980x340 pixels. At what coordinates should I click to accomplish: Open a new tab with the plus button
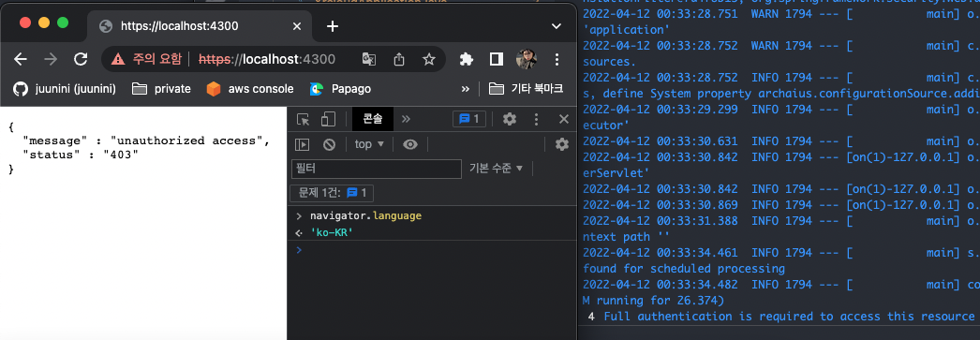coord(334,25)
